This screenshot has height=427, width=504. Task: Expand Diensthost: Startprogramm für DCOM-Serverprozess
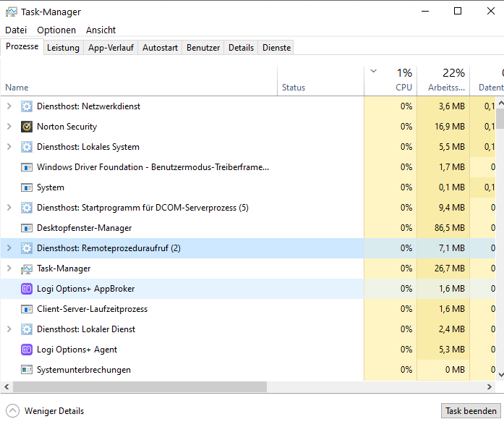click(9, 208)
